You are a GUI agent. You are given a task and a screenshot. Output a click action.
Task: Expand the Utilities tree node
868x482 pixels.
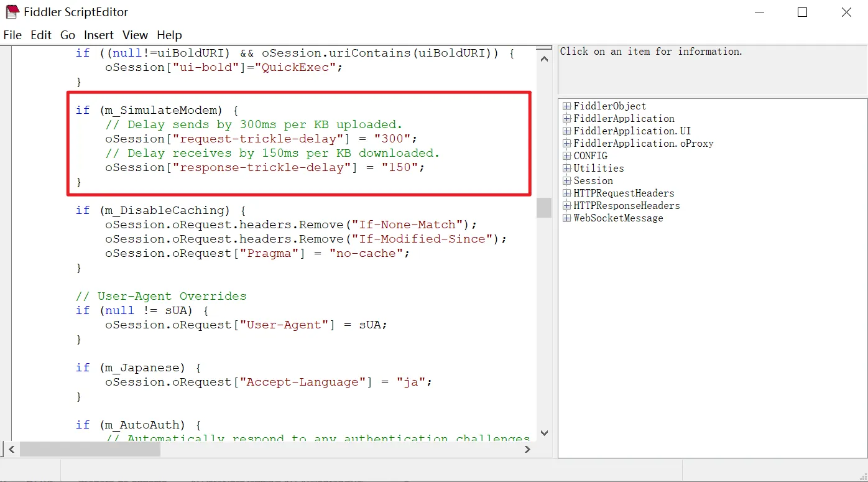coord(566,169)
